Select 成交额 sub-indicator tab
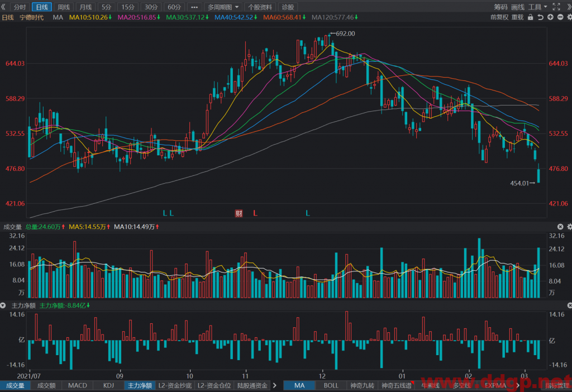 pos(46,385)
